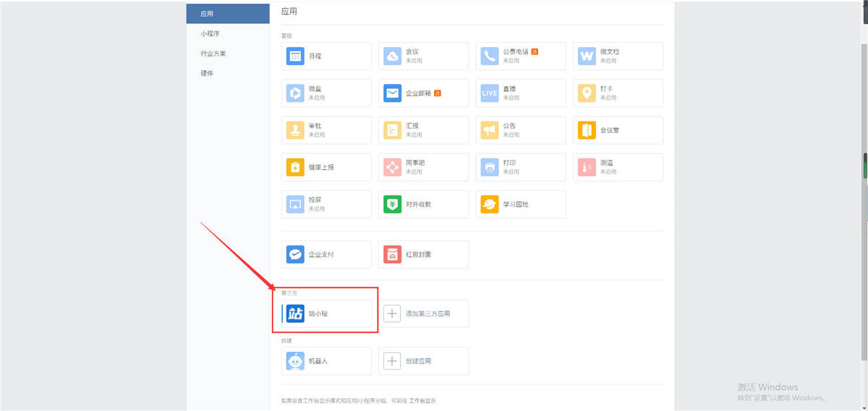Click the 基础 section label
The height and width of the screenshot is (411, 868).
[x=287, y=35]
